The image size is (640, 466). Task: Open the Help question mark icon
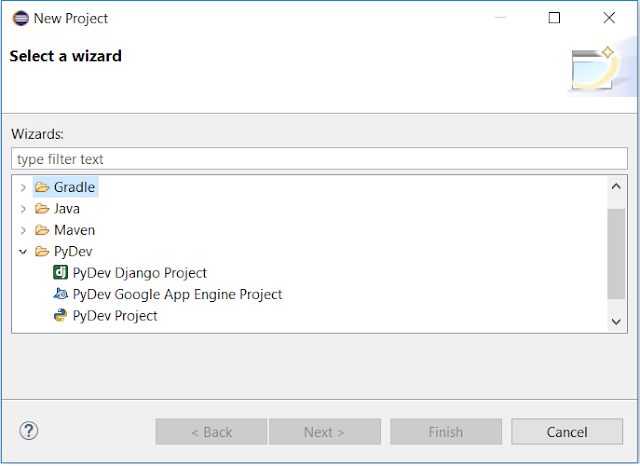(29, 431)
